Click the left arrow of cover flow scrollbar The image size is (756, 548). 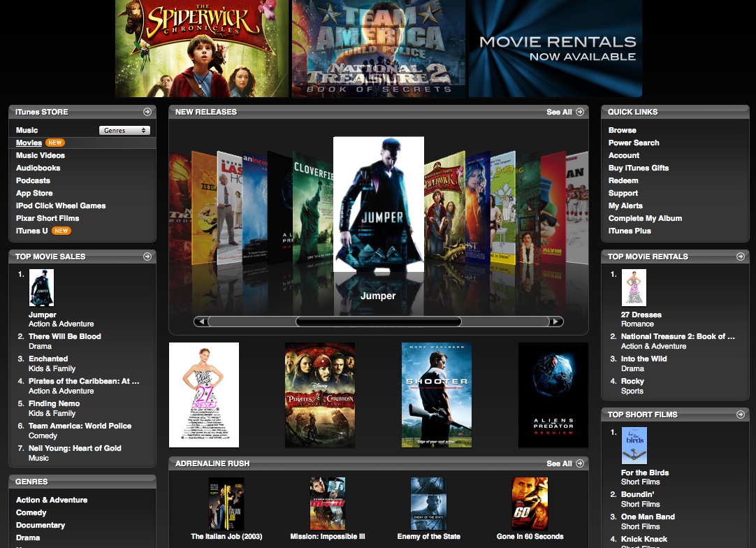201,322
